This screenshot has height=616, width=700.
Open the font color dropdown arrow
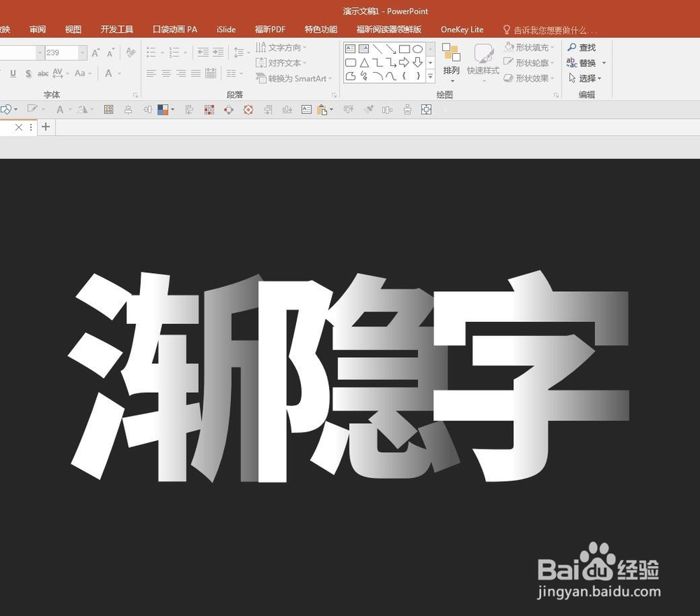[x=120, y=73]
